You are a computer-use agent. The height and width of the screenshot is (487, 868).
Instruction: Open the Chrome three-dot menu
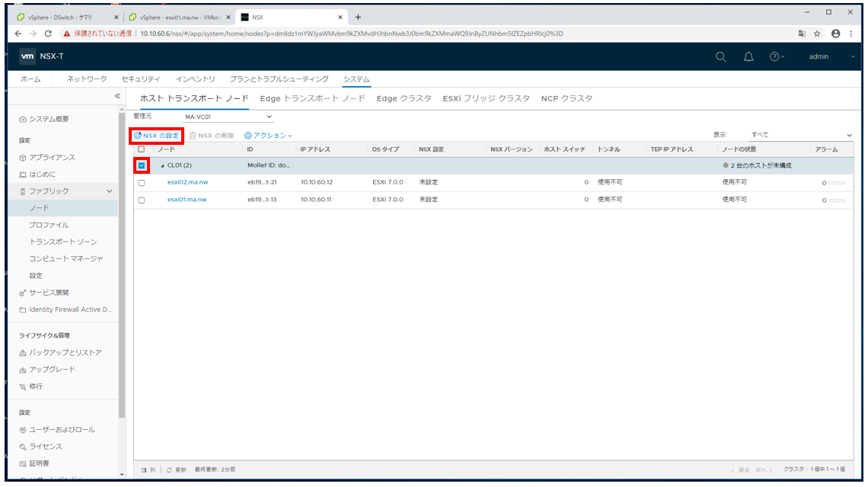coord(851,34)
